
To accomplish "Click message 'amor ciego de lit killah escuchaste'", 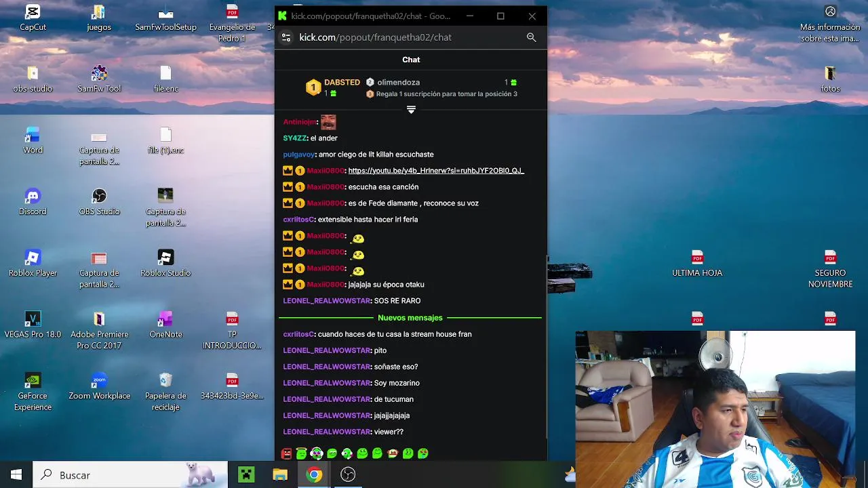I will [x=376, y=155].
